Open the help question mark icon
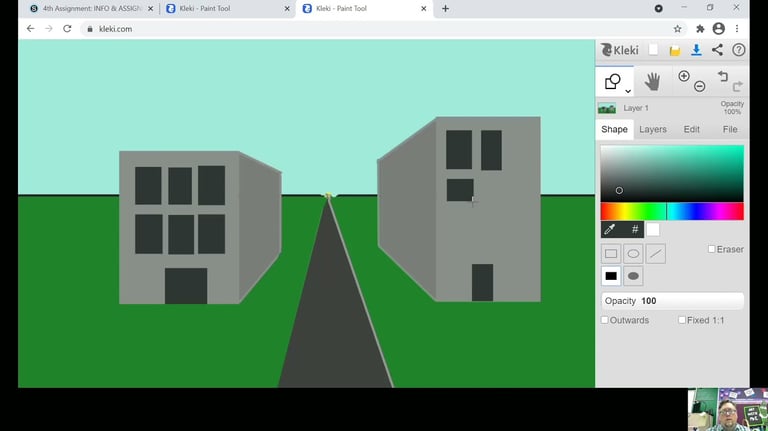This screenshot has width=768, height=431. pyautogui.click(x=739, y=50)
